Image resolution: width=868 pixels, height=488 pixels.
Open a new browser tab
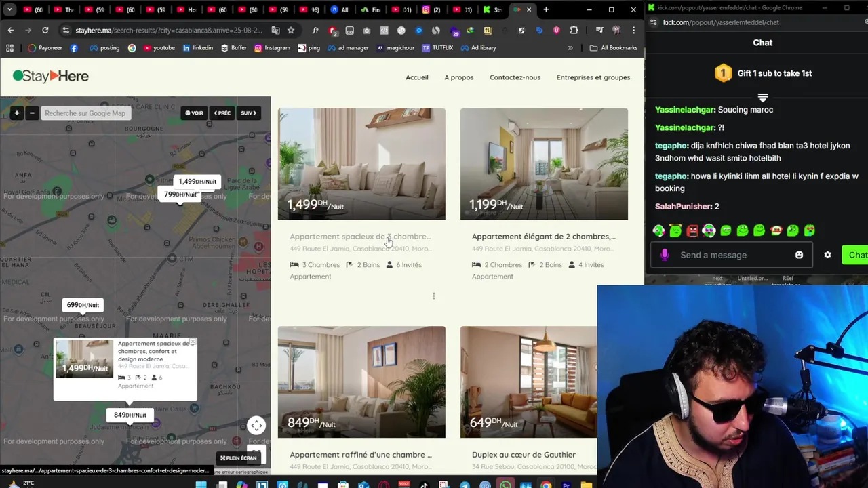click(x=546, y=9)
